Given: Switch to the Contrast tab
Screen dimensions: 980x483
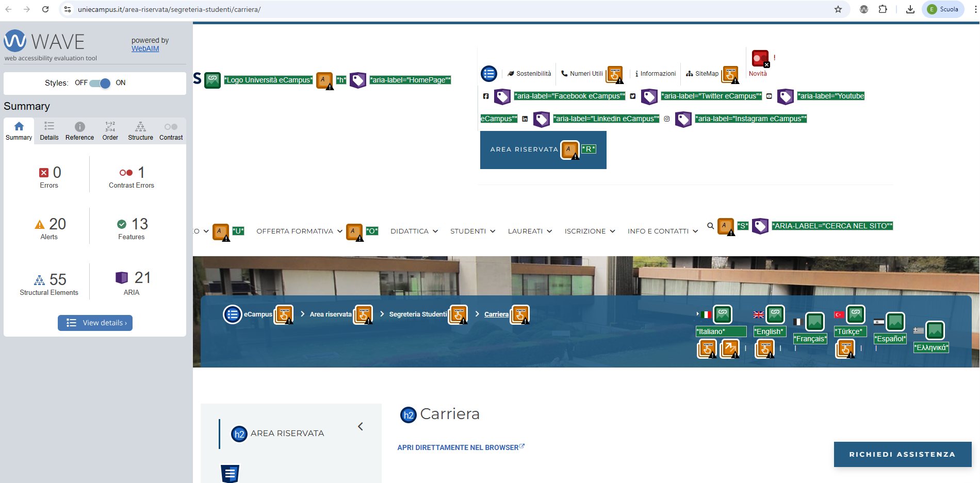Looking at the screenshot, I should tap(171, 131).
